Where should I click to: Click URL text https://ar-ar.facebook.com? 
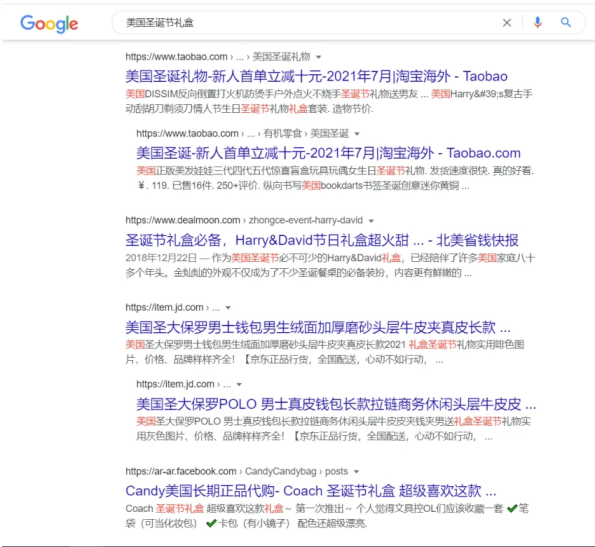pyautogui.click(x=181, y=472)
